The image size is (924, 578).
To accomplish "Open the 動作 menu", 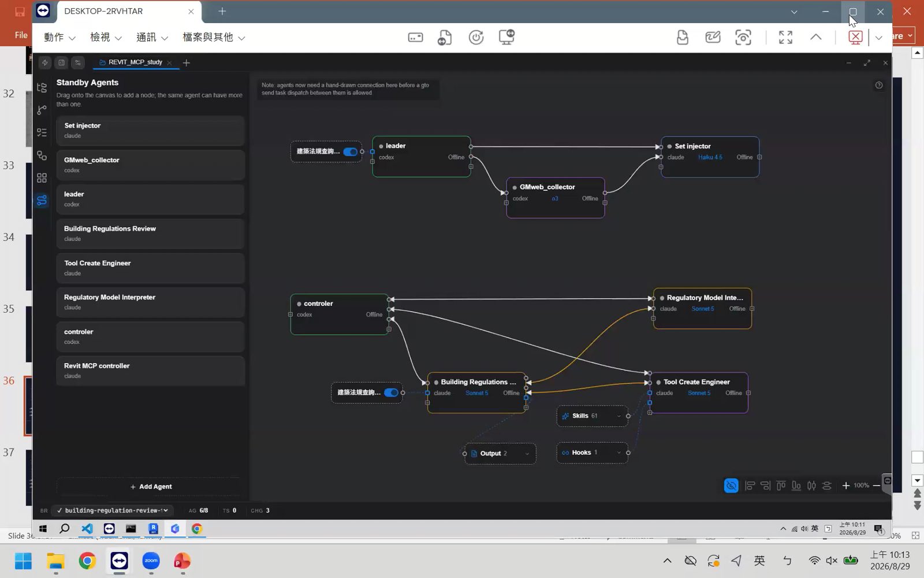I will coord(59,38).
